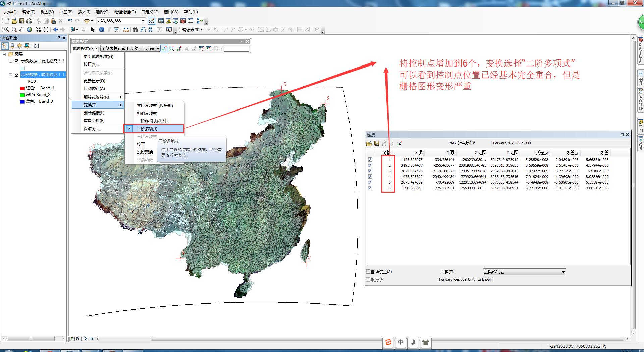This screenshot has height=352, width=644.
Task: Toggle visibility of first 示例数据 layer
Action: 17,61
